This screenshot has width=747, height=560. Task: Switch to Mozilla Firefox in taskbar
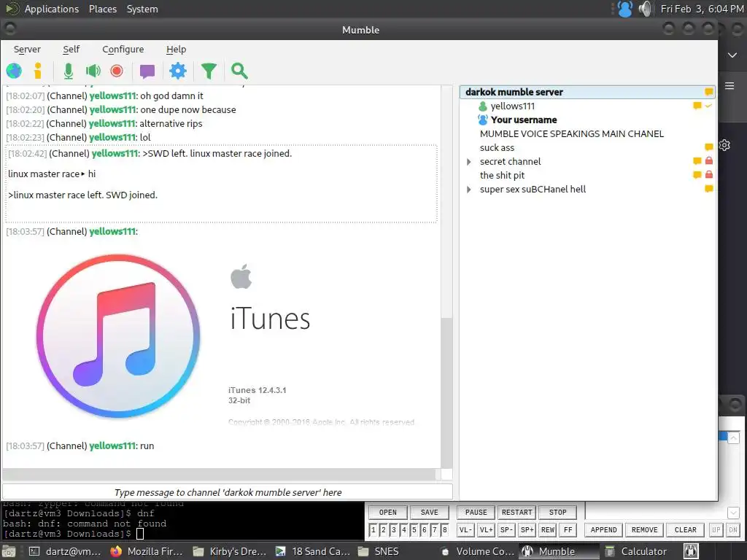[146, 551]
